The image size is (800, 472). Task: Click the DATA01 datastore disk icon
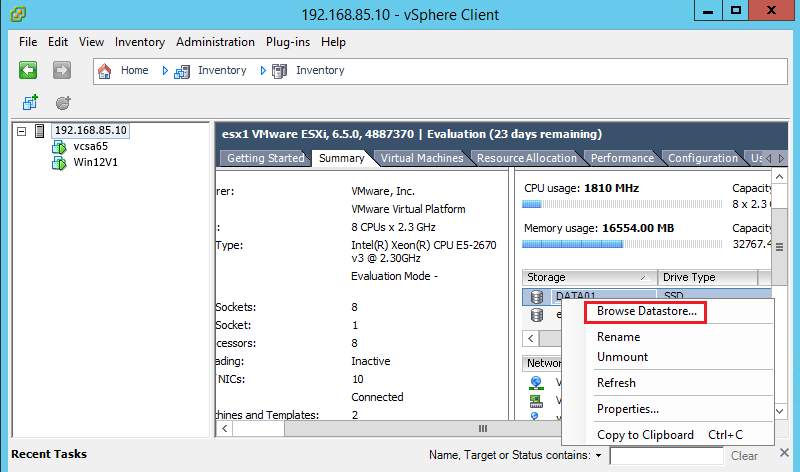pyautogui.click(x=537, y=296)
